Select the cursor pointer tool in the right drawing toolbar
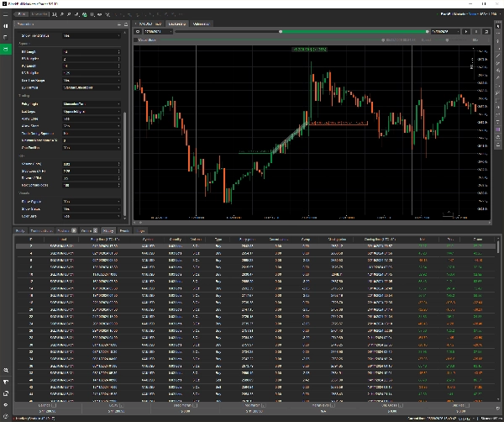 click(x=498, y=26)
